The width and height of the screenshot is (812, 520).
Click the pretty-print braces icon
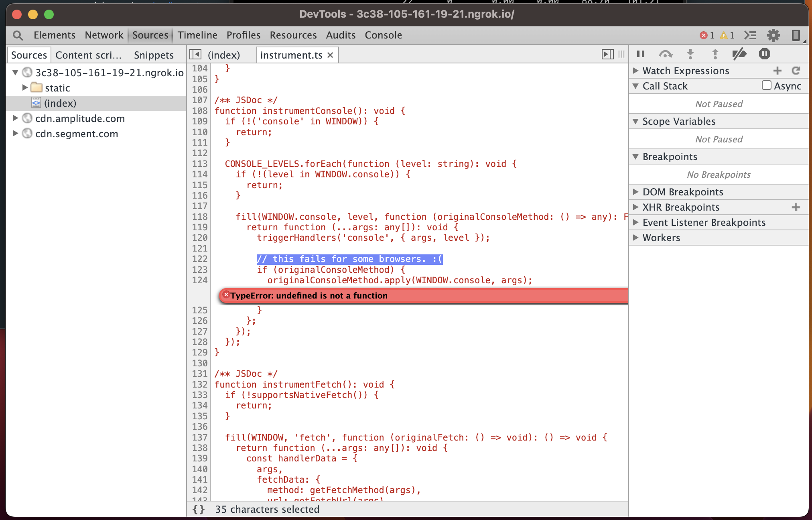coord(198,509)
